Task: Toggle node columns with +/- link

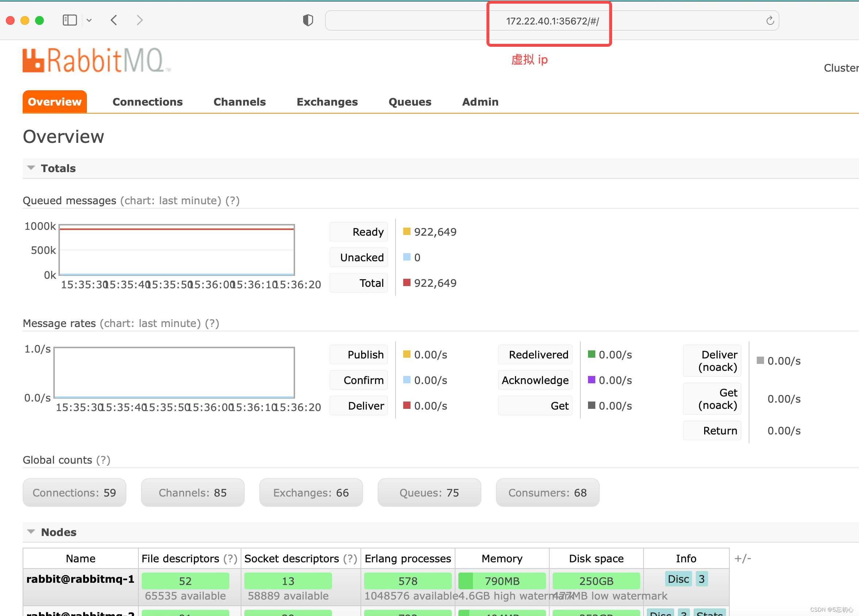Action: 742,558
